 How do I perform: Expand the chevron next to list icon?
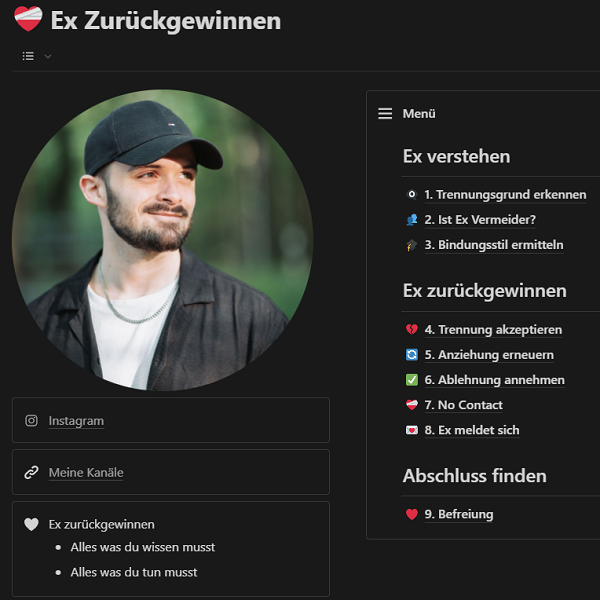[x=48, y=57]
